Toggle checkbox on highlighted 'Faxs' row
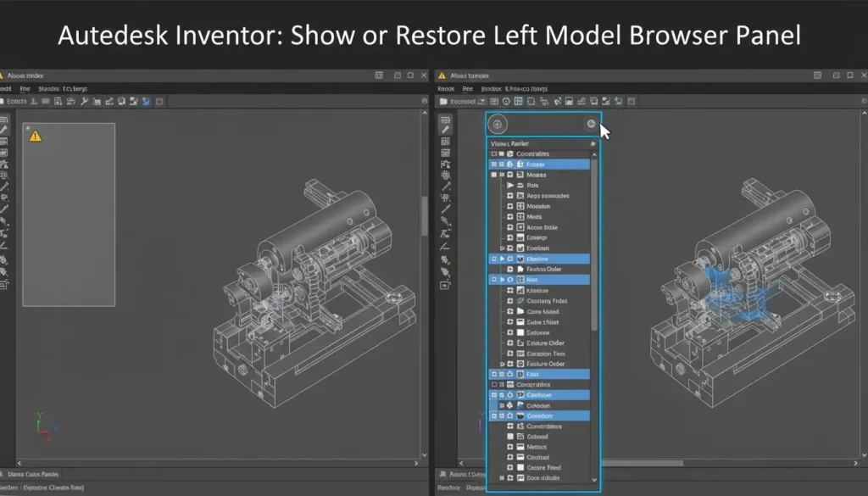 494,374
